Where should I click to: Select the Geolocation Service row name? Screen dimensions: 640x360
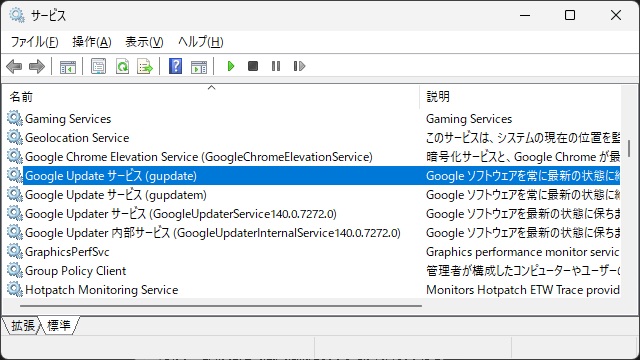(77, 138)
